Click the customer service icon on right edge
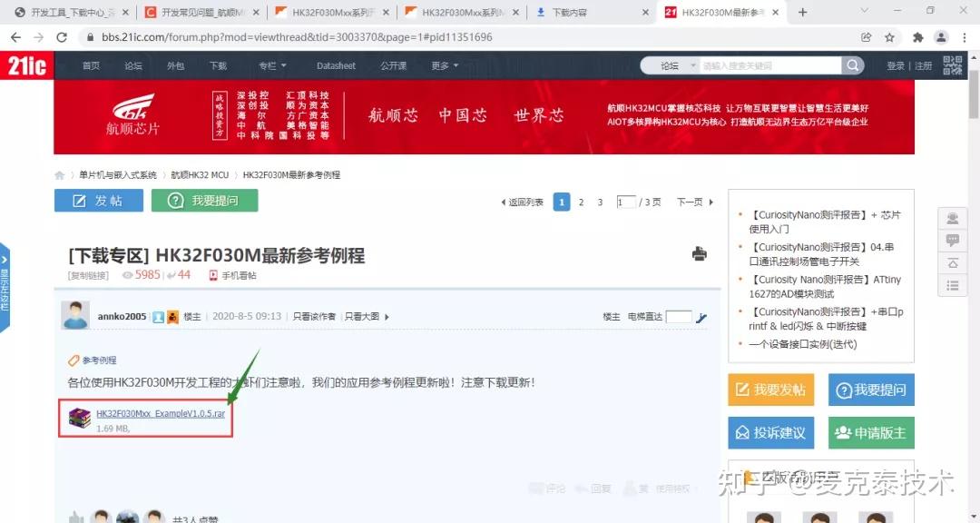980x523 pixels. tap(951, 218)
